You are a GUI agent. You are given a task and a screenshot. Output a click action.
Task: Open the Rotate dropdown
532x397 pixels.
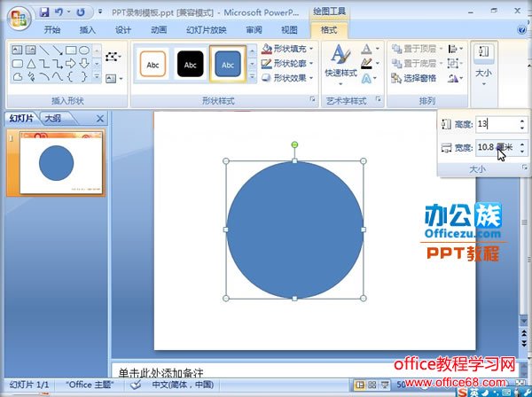pos(455,79)
